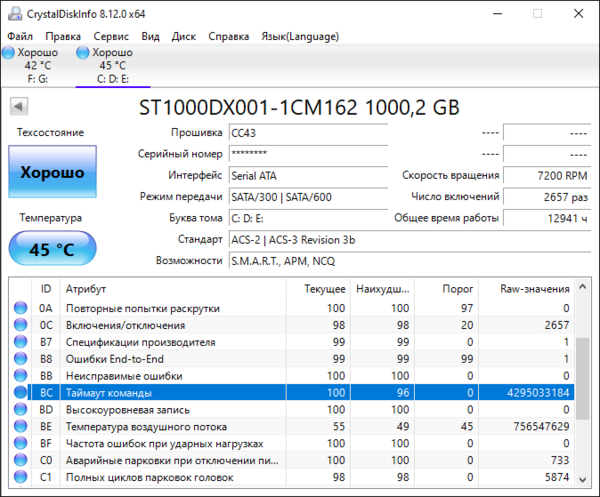Select row Полных циклов парковок головок
This screenshot has width=600, height=497.
(292, 477)
